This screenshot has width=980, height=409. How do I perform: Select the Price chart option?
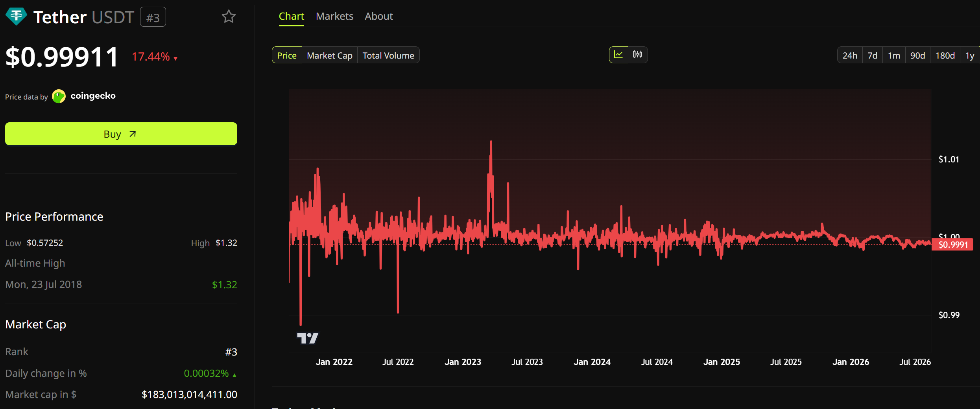[287, 55]
